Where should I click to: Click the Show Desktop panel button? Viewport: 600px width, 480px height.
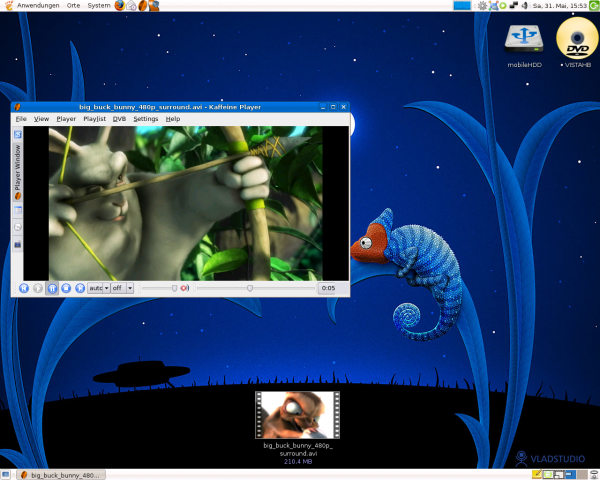[x=6, y=475]
